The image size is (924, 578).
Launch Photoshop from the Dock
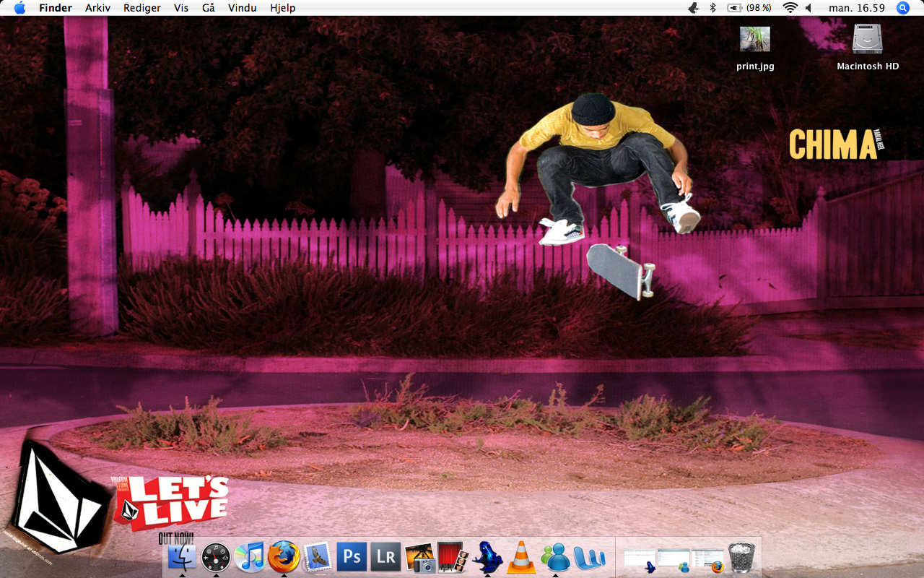click(352, 557)
